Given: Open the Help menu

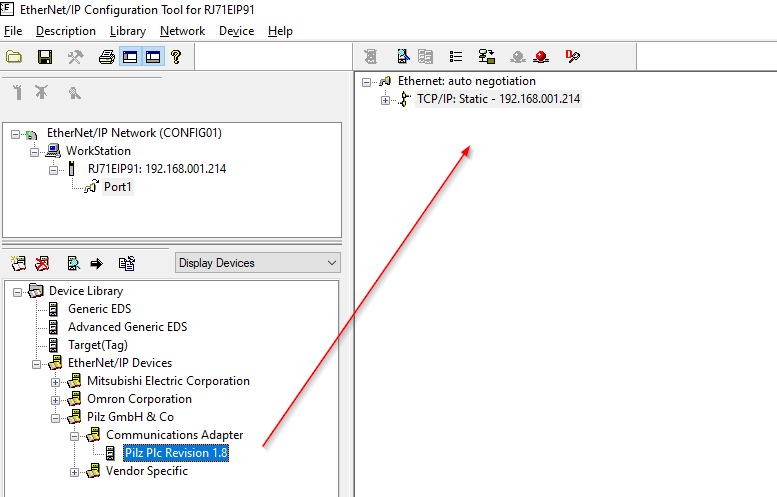Looking at the screenshot, I should coord(280,31).
